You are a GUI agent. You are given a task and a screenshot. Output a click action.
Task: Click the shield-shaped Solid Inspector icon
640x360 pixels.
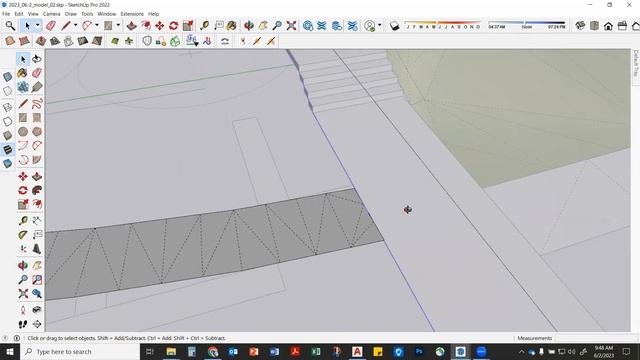point(147,41)
